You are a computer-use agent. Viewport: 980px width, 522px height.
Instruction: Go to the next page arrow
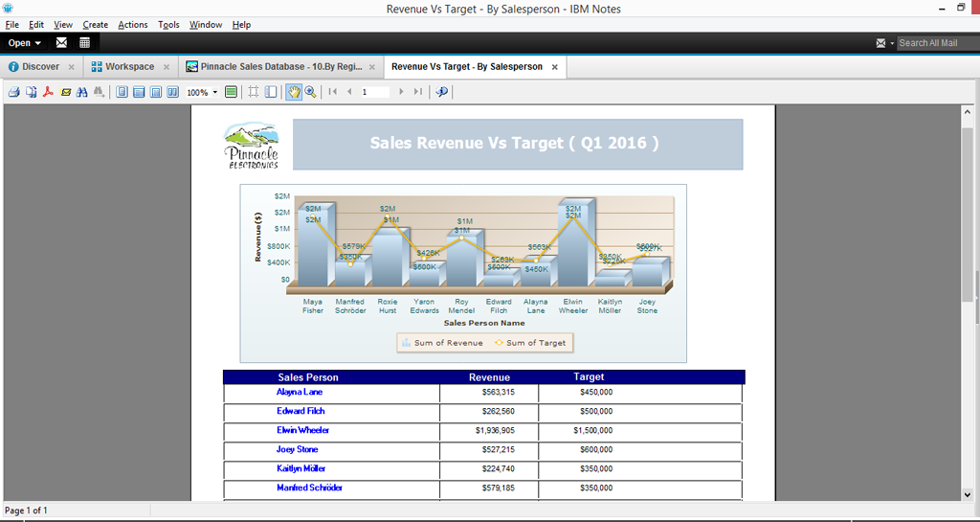pos(401,92)
